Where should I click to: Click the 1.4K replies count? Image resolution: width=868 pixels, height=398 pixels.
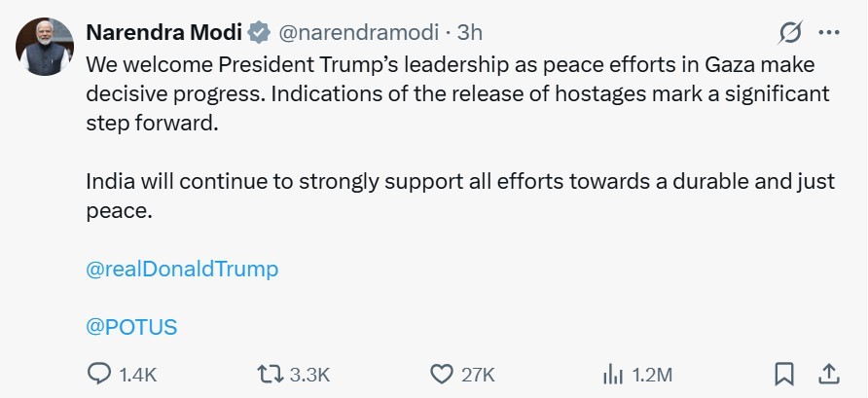click(x=137, y=375)
